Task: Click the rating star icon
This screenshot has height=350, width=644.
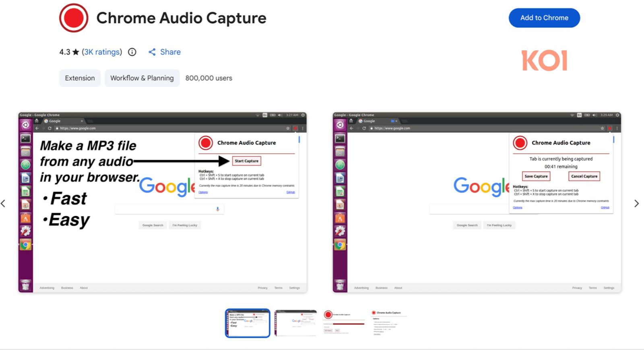Action: click(76, 52)
